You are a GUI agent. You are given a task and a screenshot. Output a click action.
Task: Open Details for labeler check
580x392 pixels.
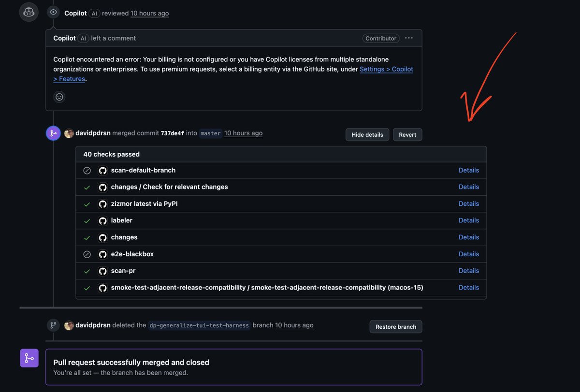pyautogui.click(x=468, y=220)
